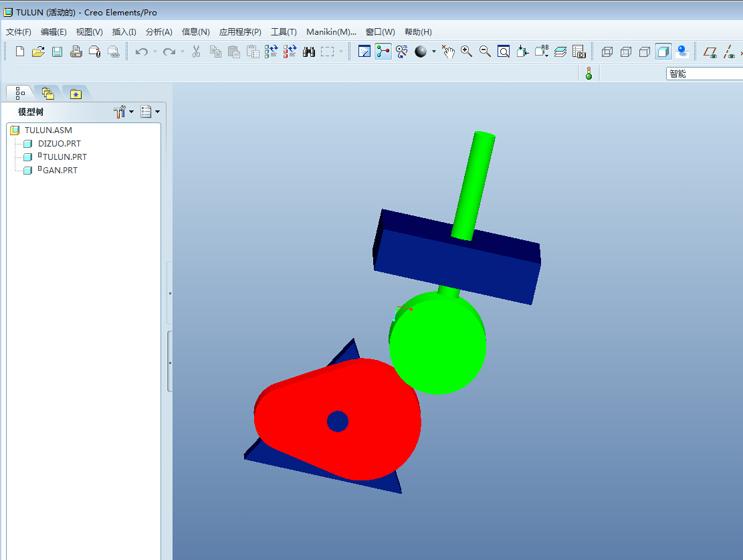Select TULUN.ASM in the model tree
The height and width of the screenshot is (560, 743).
(48, 130)
